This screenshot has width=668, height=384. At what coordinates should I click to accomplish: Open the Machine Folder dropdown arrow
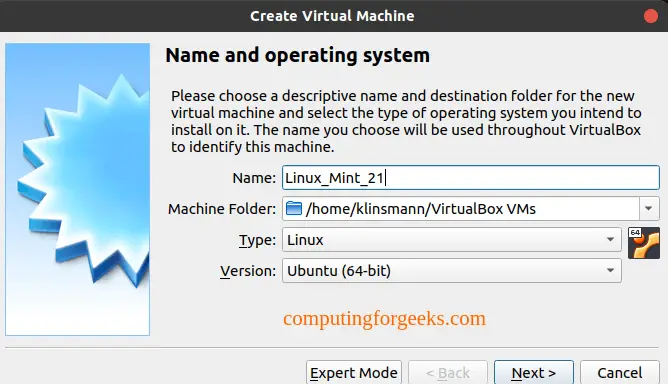pos(649,209)
